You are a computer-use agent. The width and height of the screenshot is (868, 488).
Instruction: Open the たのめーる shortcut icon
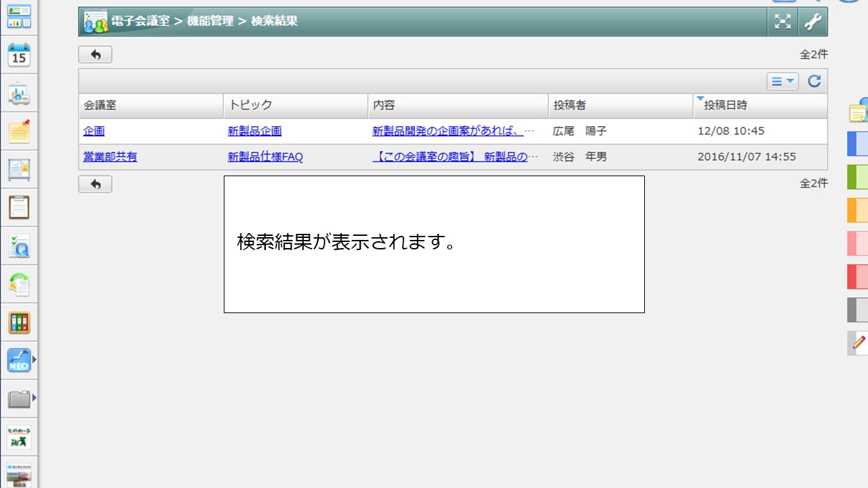(x=19, y=437)
